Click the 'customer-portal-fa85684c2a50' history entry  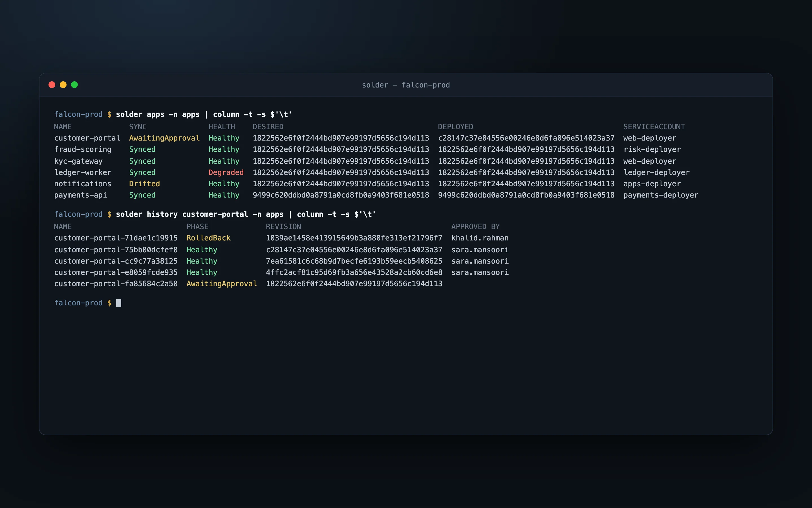(116, 284)
